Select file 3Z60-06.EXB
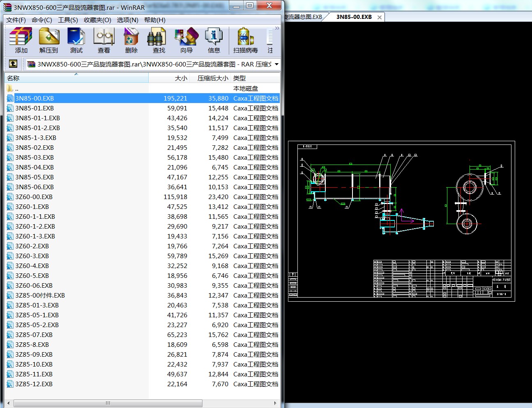Viewport: 532px width, 408px height. pyautogui.click(x=143, y=285)
